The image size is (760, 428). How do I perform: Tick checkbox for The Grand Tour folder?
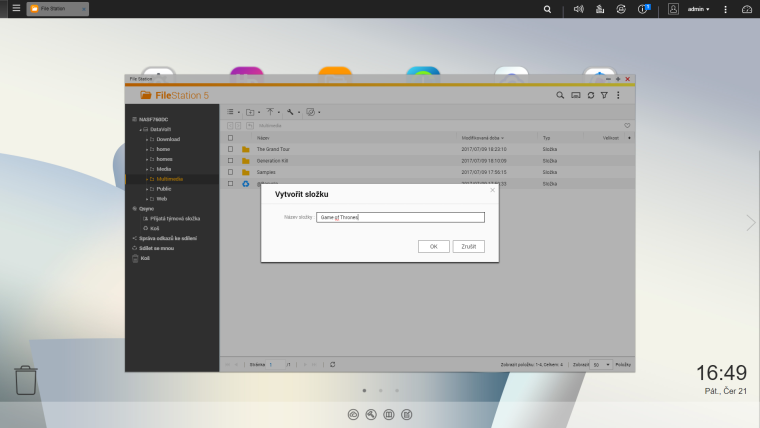pyautogui.click(x=231, y=149)
